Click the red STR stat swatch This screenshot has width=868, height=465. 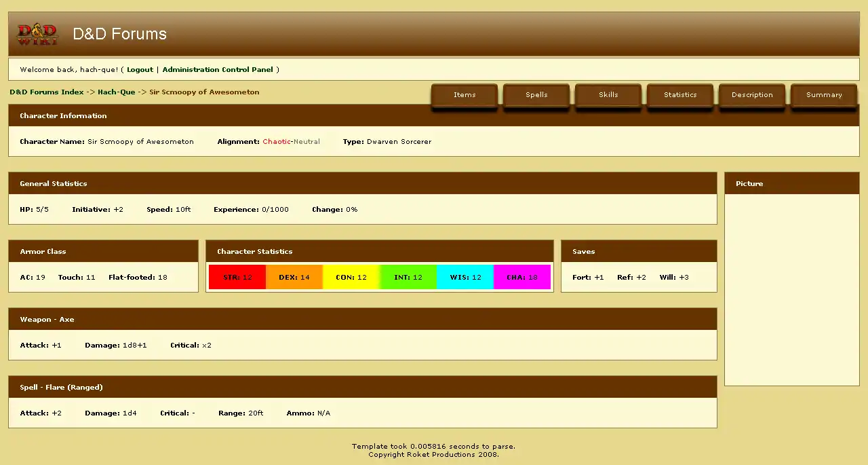coord(237,278)
